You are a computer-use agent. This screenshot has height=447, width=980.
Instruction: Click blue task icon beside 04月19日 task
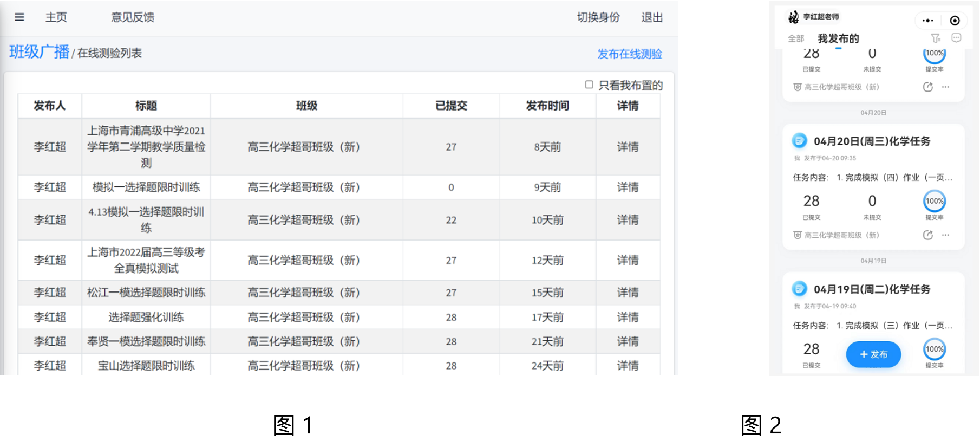click(799, 289)
